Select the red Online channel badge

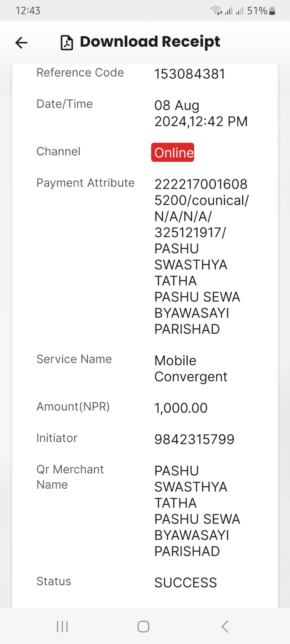pyautogui.click(x=173, y=152)
